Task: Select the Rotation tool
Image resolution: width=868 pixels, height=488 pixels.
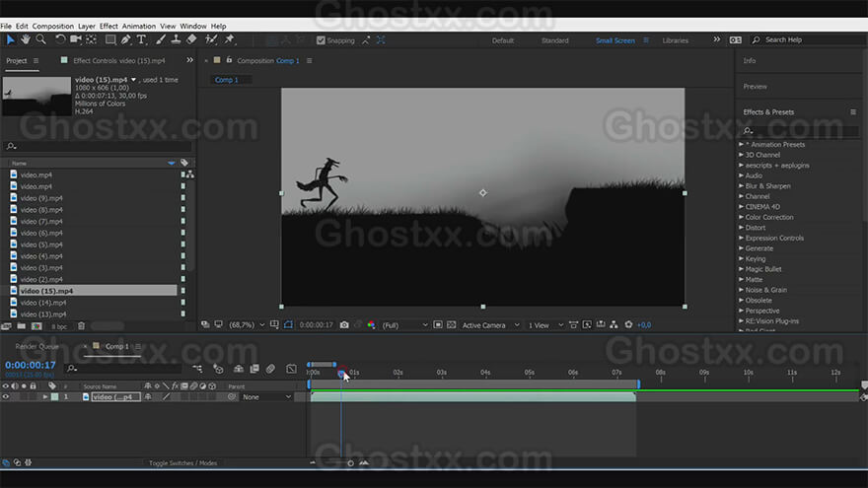Action: point(60,39)
